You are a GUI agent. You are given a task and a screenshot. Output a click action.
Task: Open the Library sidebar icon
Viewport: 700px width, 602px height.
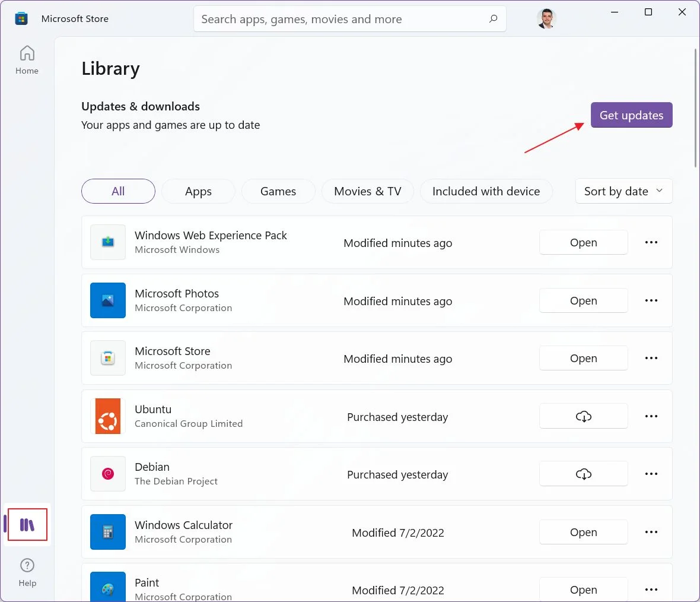point(27,524)
